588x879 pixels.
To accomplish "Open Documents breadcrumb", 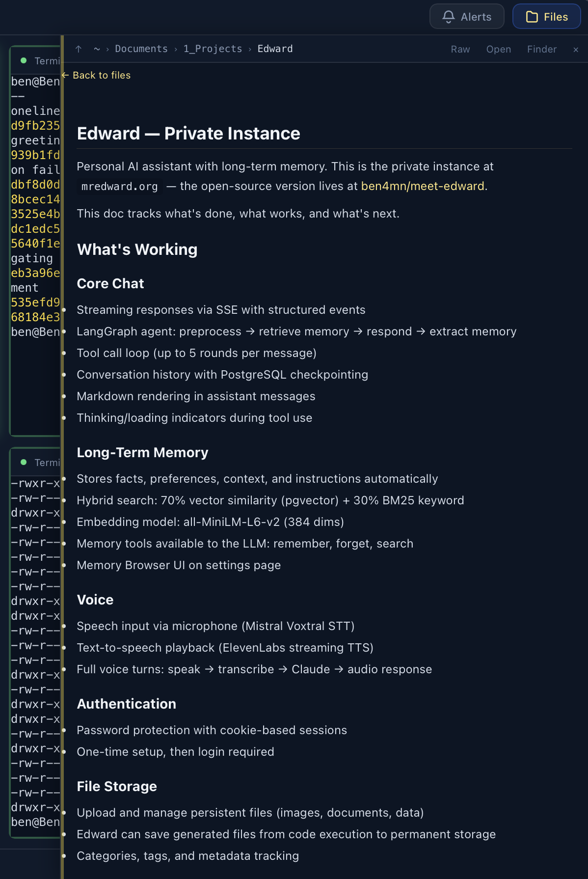I will [x=141, y=49].
